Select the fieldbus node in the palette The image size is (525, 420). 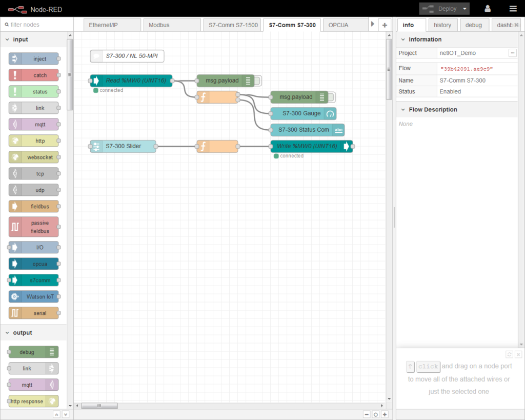(x=34, y=206)
